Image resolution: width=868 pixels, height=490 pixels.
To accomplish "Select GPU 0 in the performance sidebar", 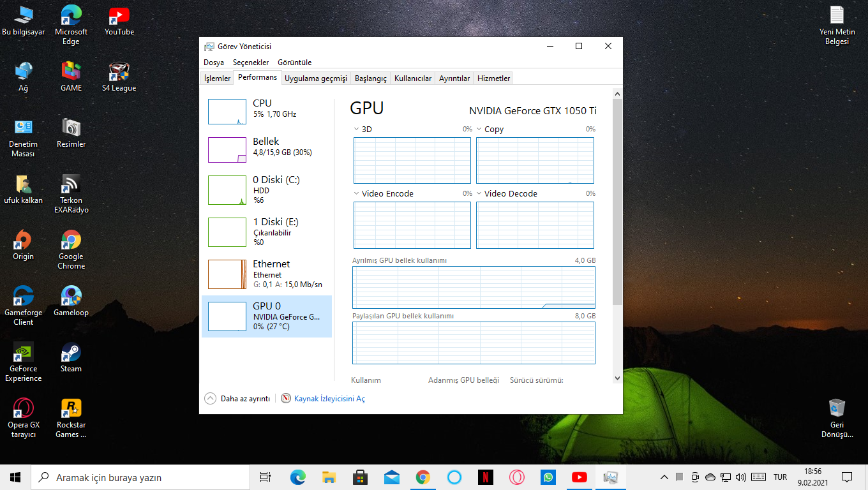I will 267,316.
